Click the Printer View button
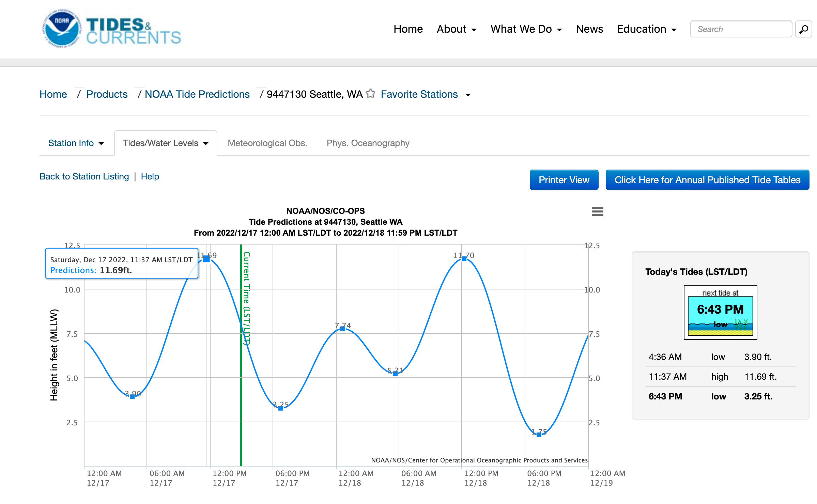Image resolution: width=817 pixels, height=504 pixels. click(x=564, y=180)
